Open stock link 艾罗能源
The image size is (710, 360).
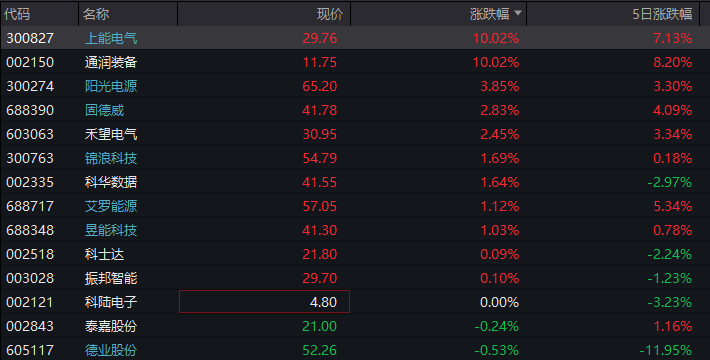[111, 206]
